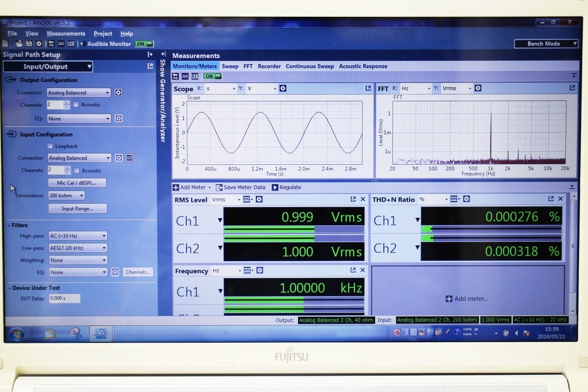Close the THD+N Ratio meter

561,199
